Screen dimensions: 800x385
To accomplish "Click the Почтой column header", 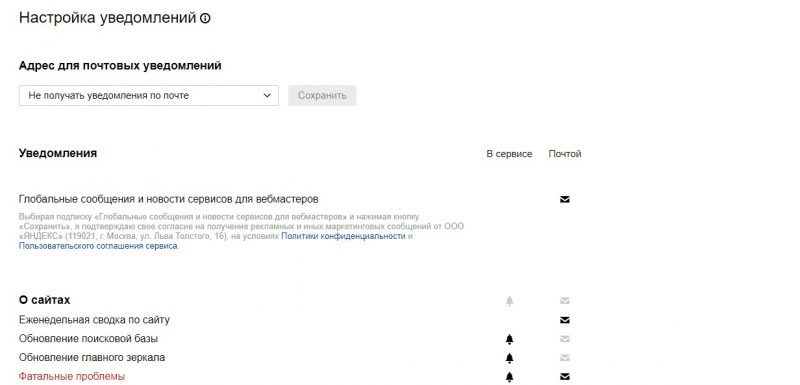I will [x=565, y=154].
